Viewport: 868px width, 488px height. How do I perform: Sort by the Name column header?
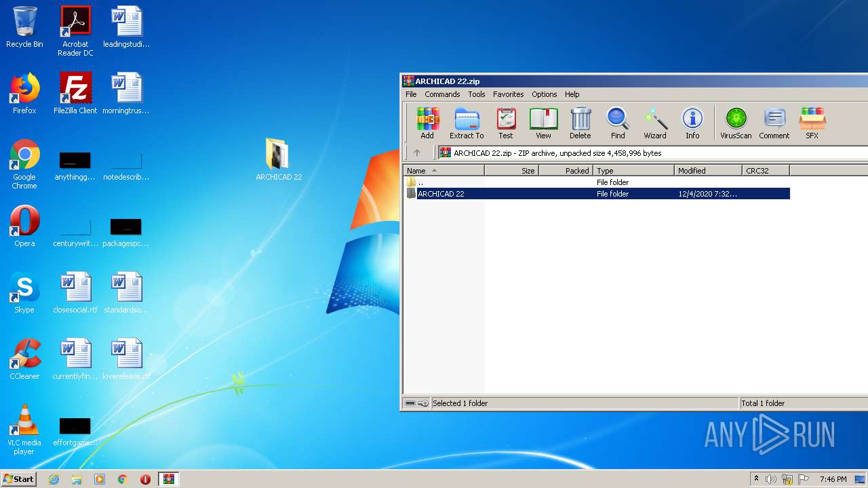pos(444,171)
